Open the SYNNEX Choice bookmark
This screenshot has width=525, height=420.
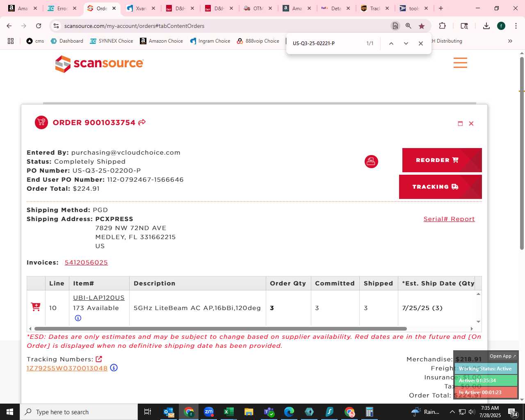112,41
